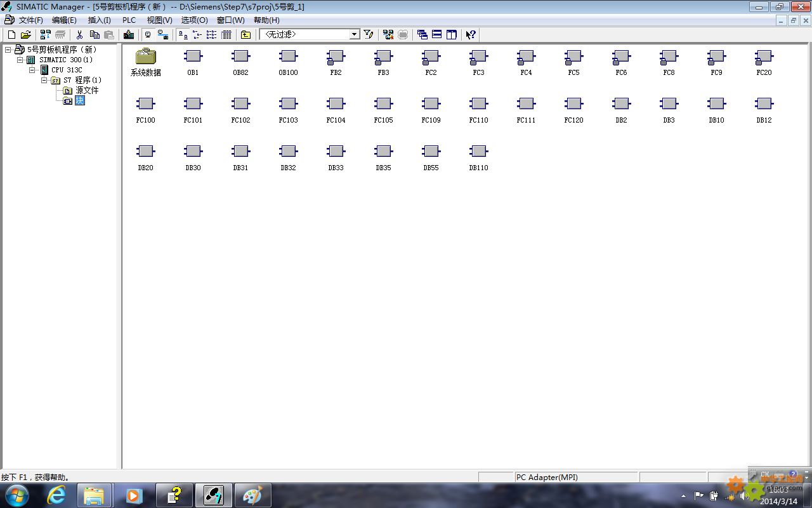Image resolution: width=812 pixels, height=508 pixels.
Task: Open Internet Explorer from the taskbar
Action: pyautogui.click(x=56, y=496)
